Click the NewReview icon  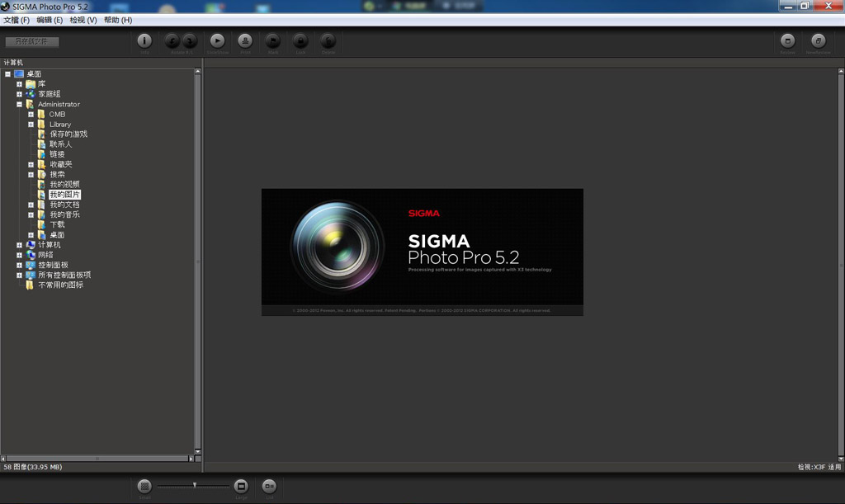[818, 40]
